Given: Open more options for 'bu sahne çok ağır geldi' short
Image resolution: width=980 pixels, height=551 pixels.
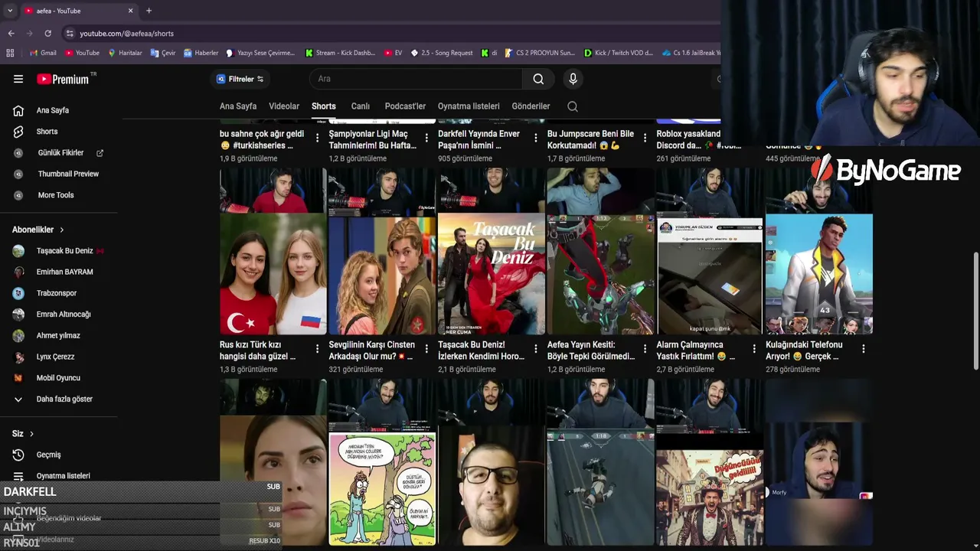Looking at the screenshot, I should pos(317,139).
